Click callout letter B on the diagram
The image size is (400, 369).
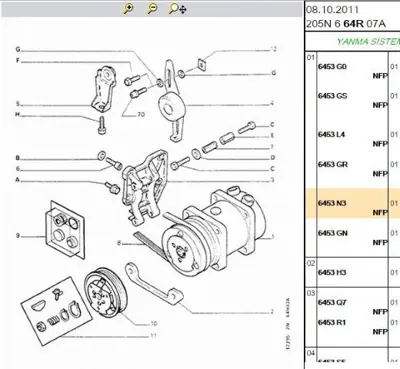[x=18, y=158]
